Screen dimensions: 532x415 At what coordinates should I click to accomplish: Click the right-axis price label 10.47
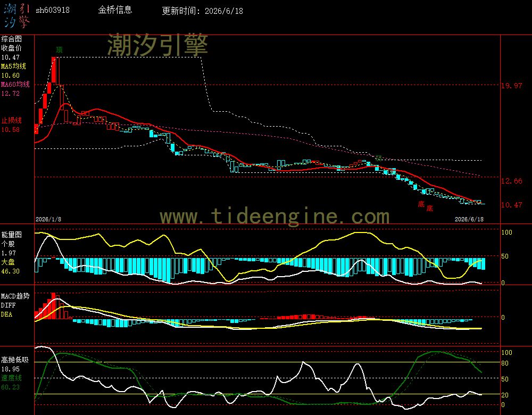point(512,205)
